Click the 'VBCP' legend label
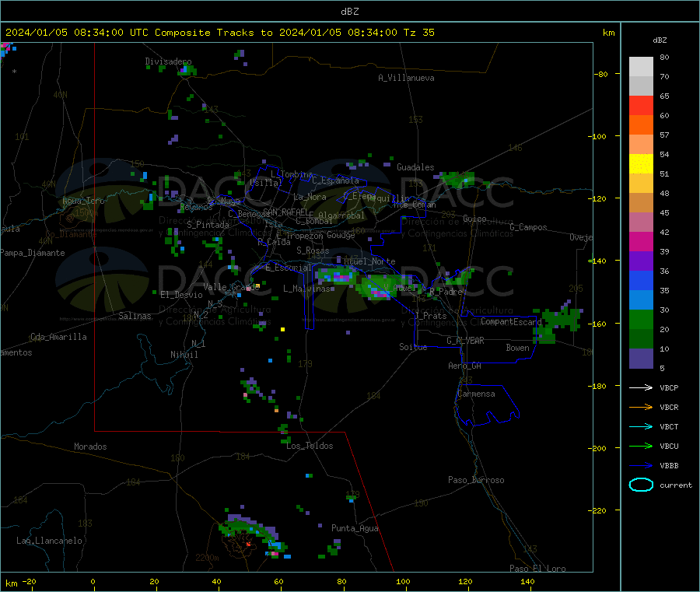Image resolution: width=700 pixels, height=592 pixels. pos(669,388)
